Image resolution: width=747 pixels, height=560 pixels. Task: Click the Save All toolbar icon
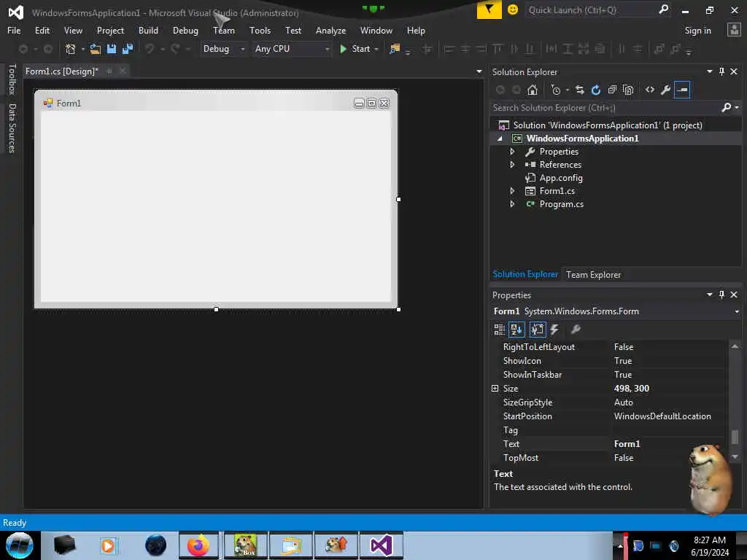point(128,49)
